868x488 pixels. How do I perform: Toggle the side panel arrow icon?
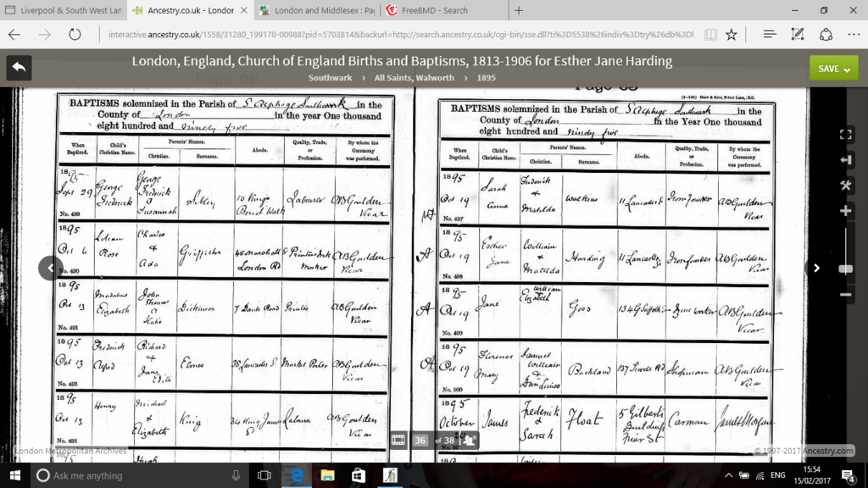845,160
